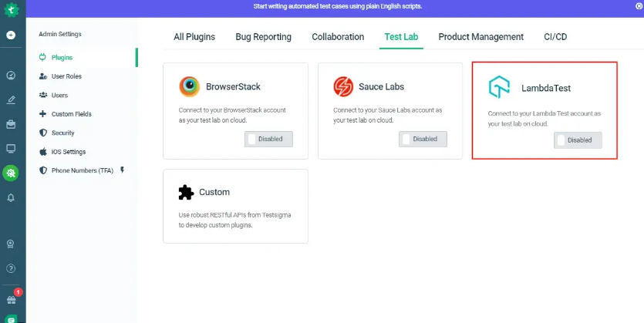The image size is (644, 323).
Task: Click the Custom plugin card title
Action: [214, 192]
